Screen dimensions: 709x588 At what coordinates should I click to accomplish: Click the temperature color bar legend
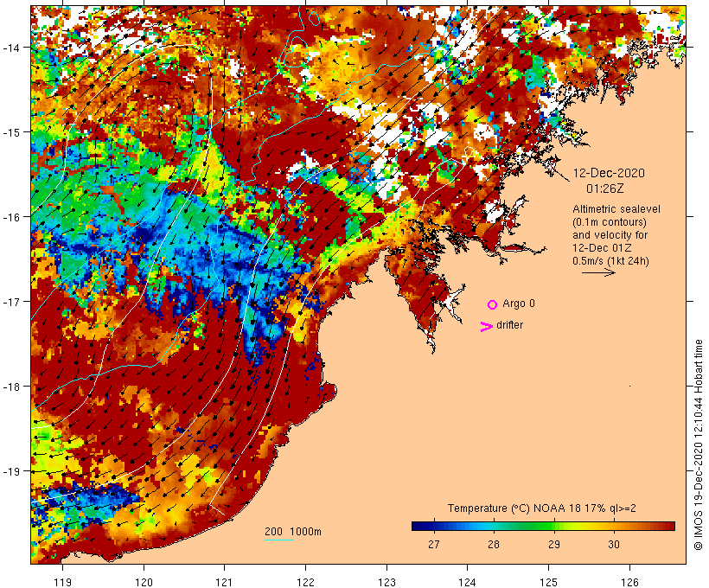point(543,526)
